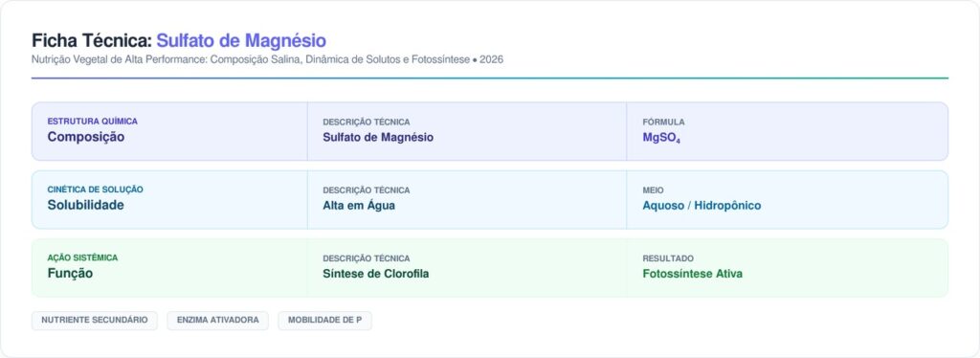Click the MgSO₄ formula value
Screen dimensions: 980x358
(x=661, y=138)
